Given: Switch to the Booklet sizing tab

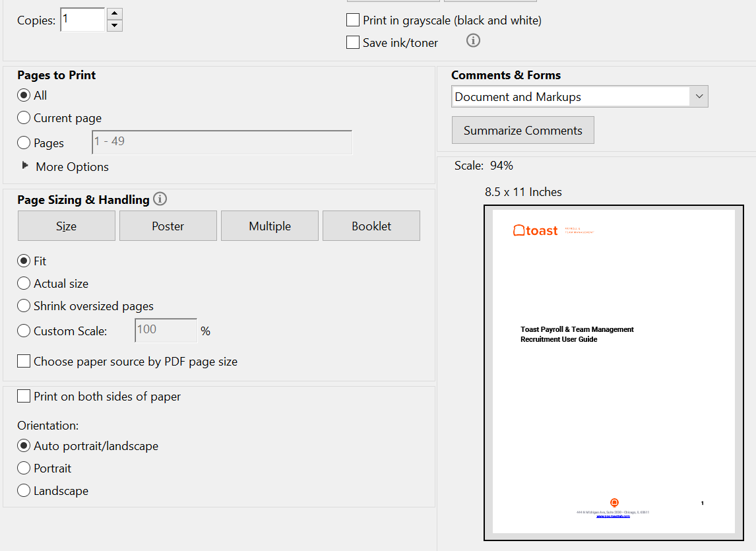Looking at the screenshot, I should point(371,226).
